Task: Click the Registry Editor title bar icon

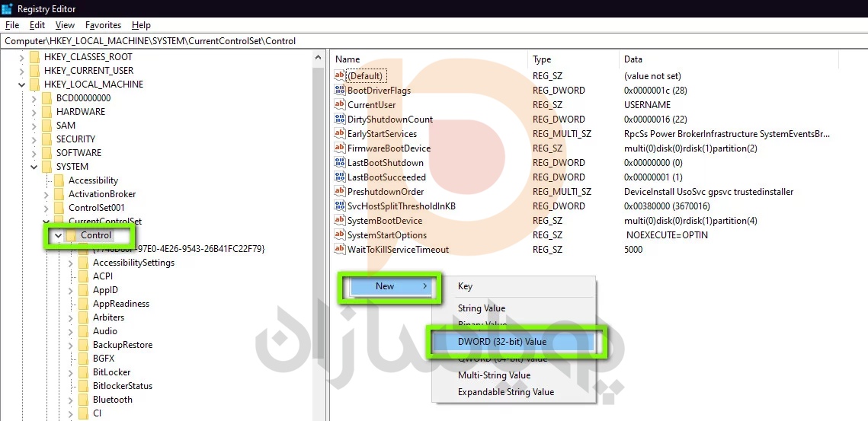Action: tap(8, 8)
